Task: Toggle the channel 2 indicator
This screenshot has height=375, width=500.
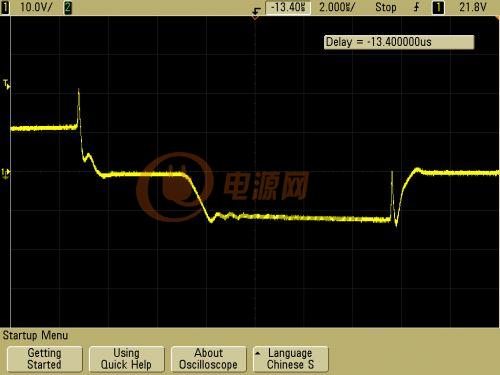Action: 68,7
